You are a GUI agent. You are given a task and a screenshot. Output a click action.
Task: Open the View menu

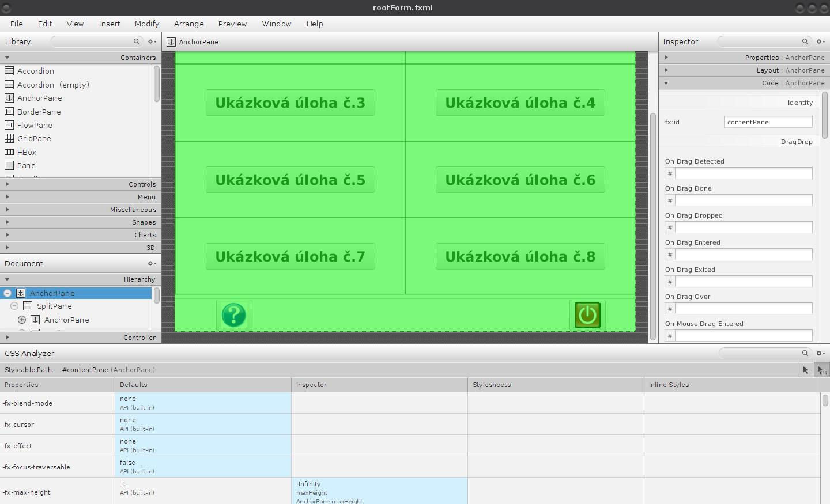coord(75,24)
